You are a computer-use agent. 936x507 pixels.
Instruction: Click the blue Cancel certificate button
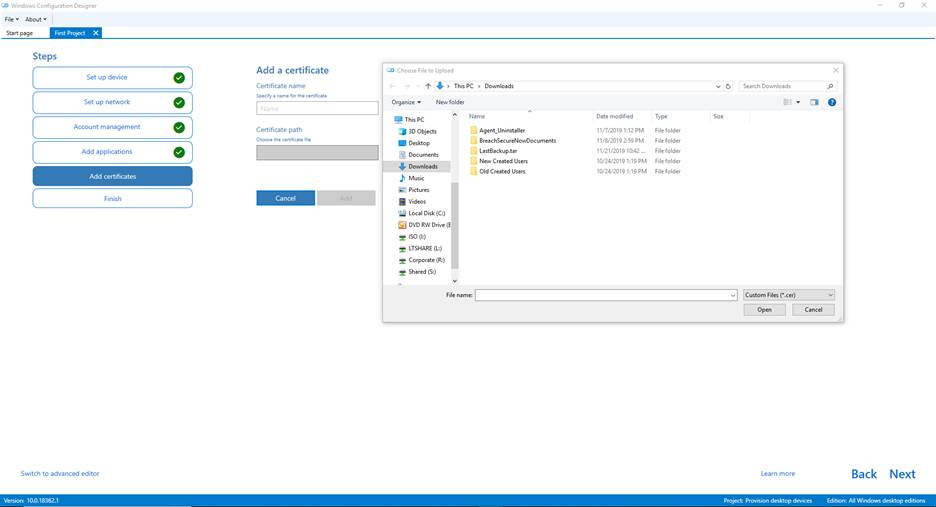point(285,198)
